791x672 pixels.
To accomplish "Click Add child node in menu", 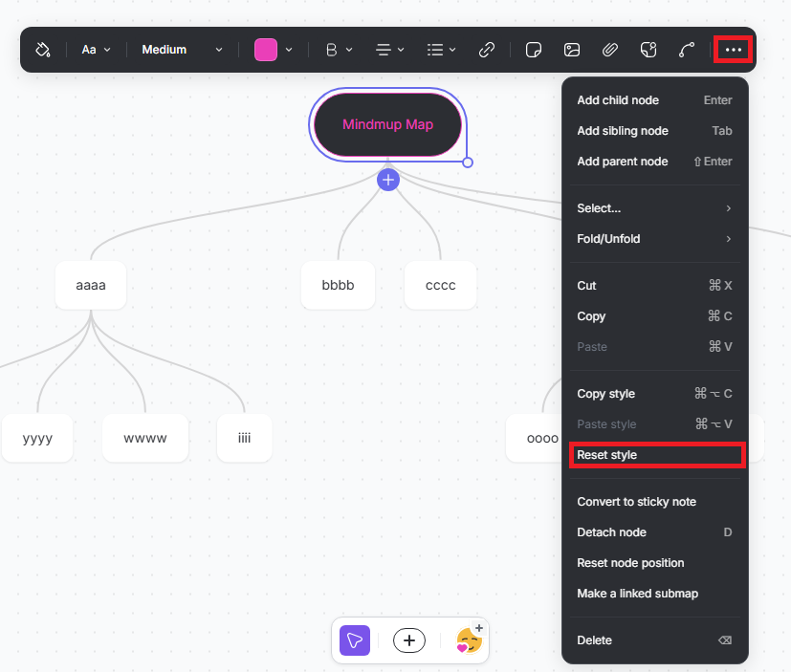I will [618, 100].
